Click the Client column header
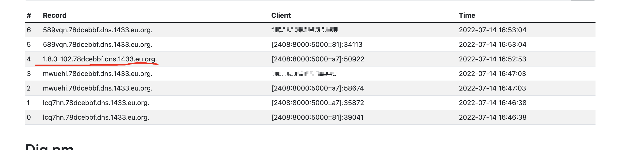Screen dimensions: 644x150 pyautogui.click(x=281, y=16)
